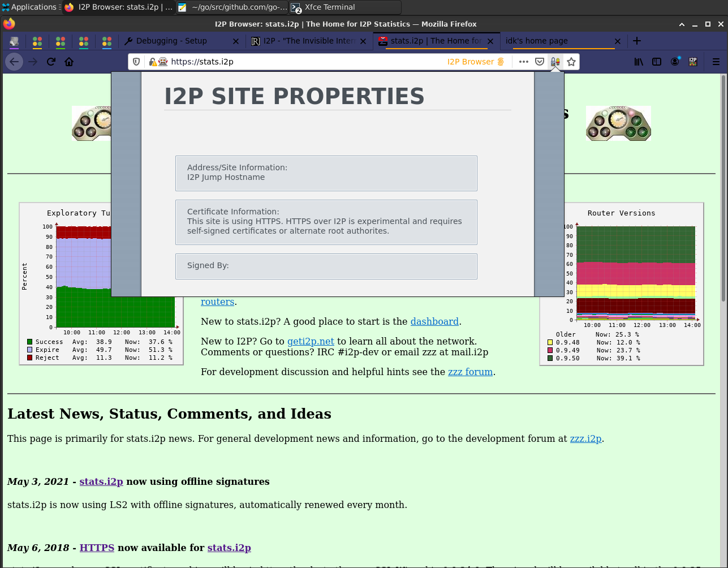728x568 pixels.
Task: Click the green Success legend swatch
Action: [x=30, y=341]
